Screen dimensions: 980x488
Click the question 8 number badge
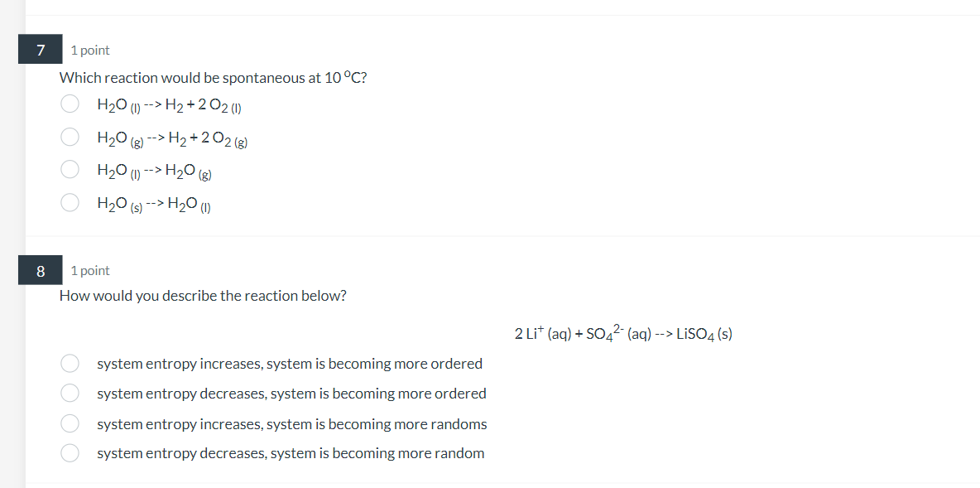40,269
